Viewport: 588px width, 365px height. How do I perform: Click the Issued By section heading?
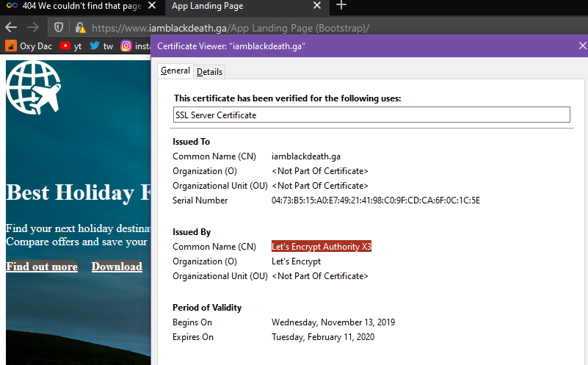coord(192,232)
